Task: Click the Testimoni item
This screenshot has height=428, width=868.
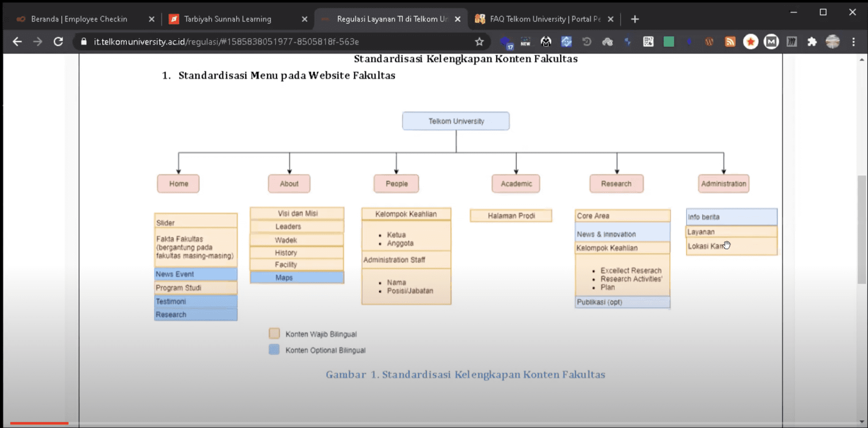Action: [x=196, y=301]
